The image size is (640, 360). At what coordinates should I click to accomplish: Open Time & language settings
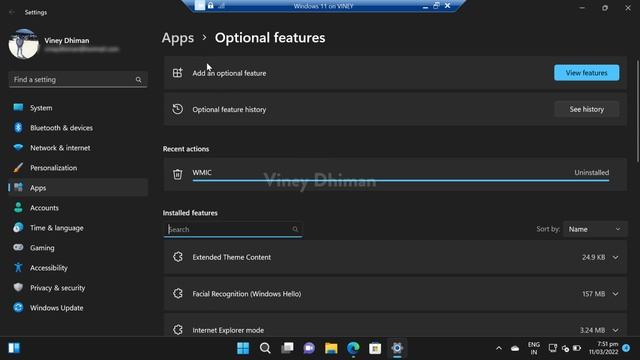78,228
